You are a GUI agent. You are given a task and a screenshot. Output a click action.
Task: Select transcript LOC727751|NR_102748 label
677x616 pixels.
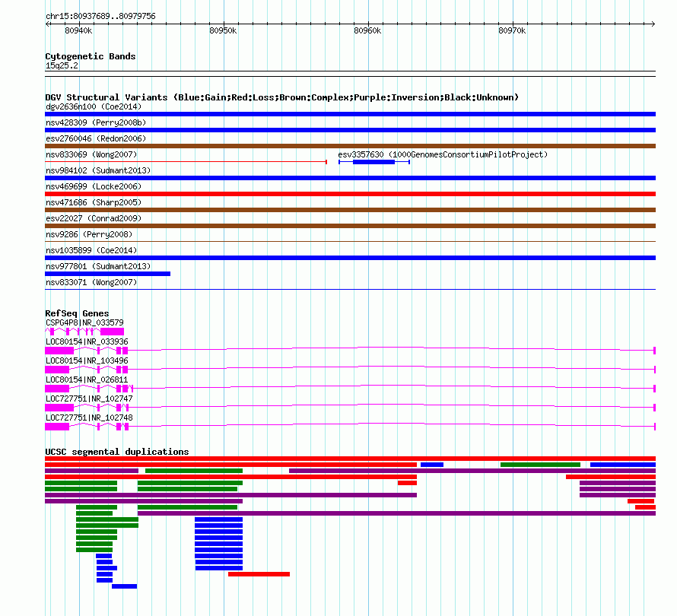coord(89,418)
